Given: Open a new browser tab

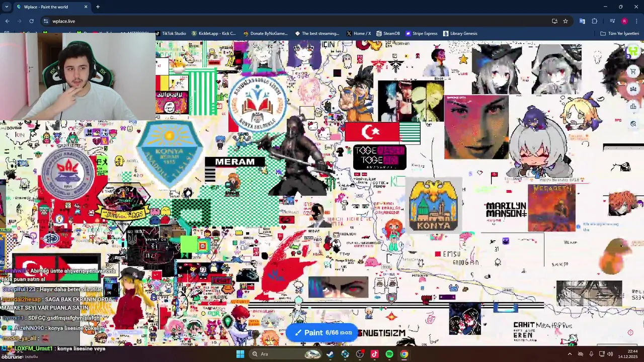Looking at the screenshot, I should pyautogui.click(x=98, y=7).
